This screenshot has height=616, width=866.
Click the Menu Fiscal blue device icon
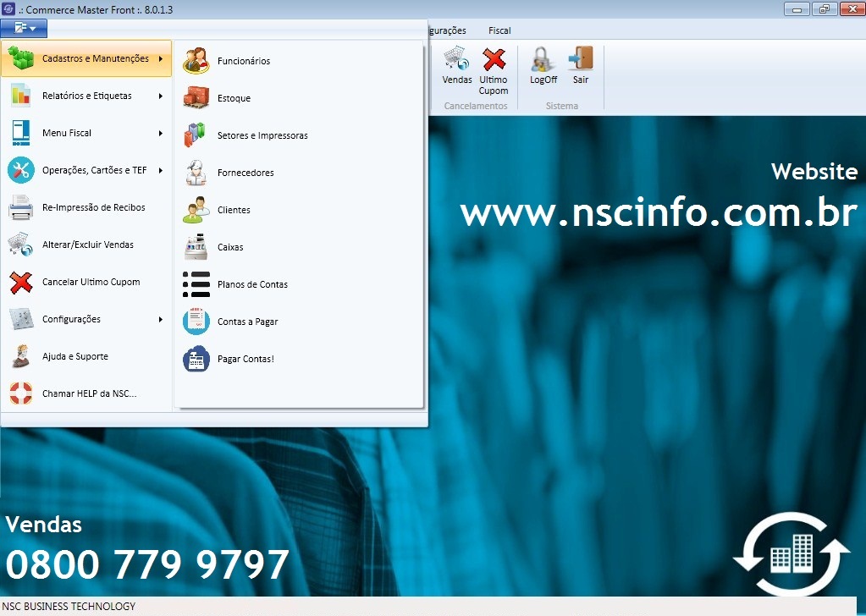pyautogui.click(x=21, y=133)
